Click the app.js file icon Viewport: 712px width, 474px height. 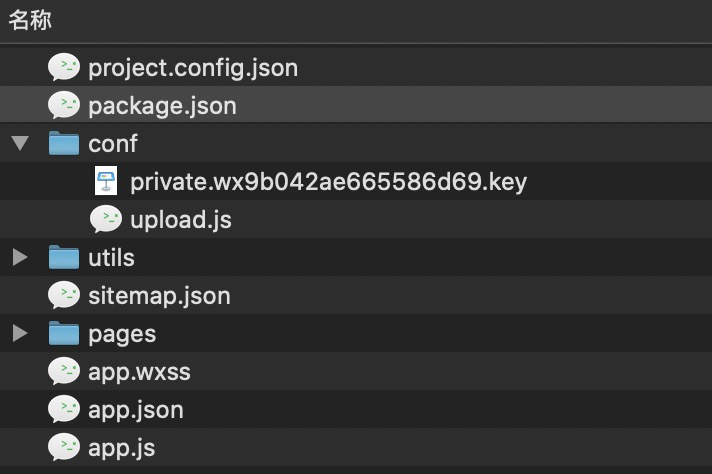[64, 447]
